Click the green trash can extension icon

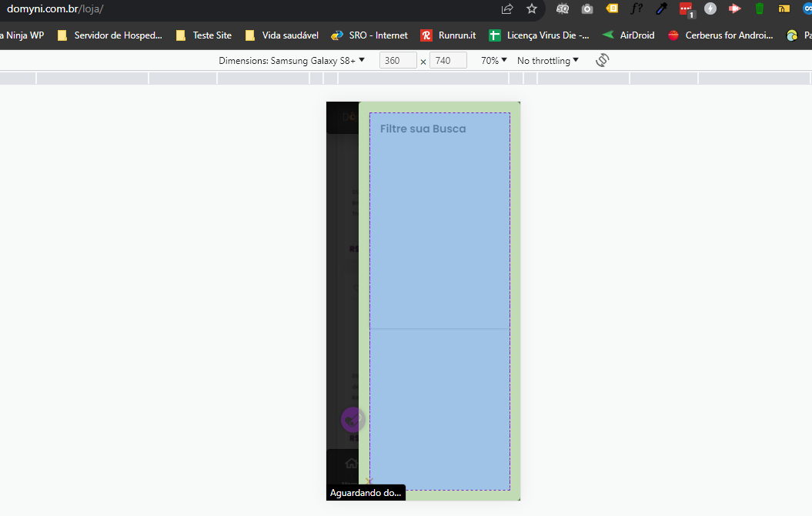coord(759,8)
